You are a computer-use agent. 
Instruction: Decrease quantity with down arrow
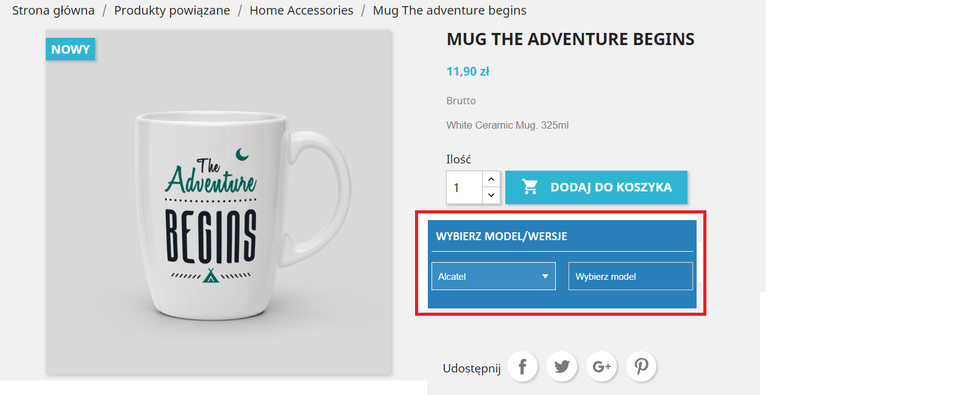[491, 195]
